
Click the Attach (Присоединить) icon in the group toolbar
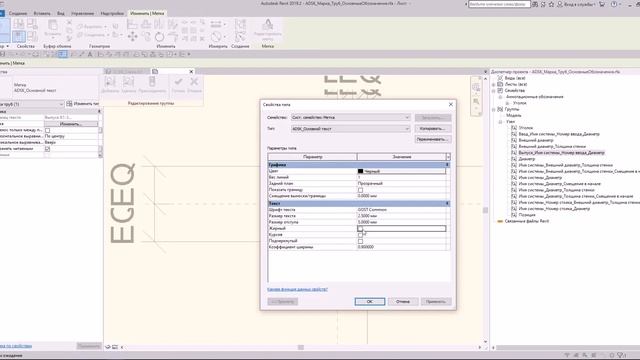(x=152, y=82)
